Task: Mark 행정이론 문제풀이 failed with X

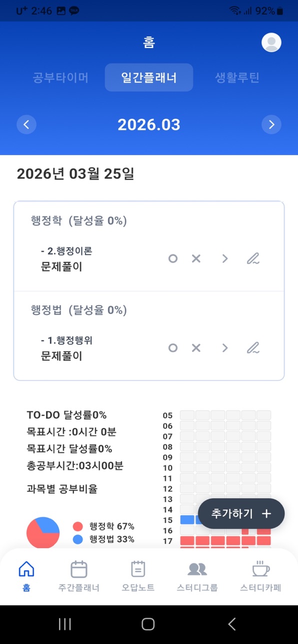Action: 196,259
